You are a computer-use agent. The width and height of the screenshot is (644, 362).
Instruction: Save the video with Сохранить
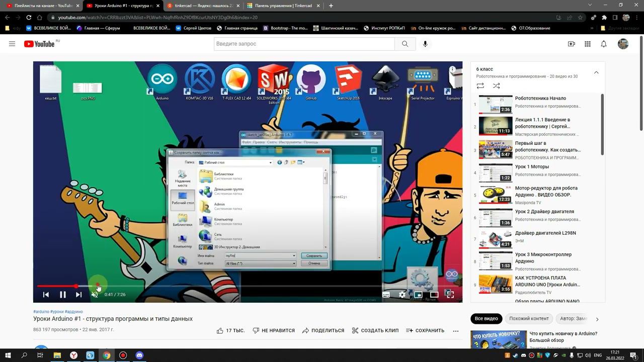click(x=425, y=331)
